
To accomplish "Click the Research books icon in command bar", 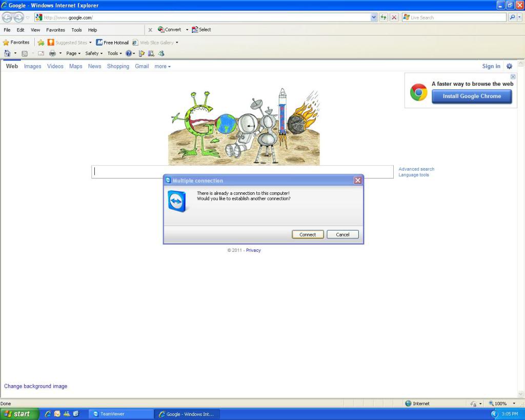I will 151,53.
